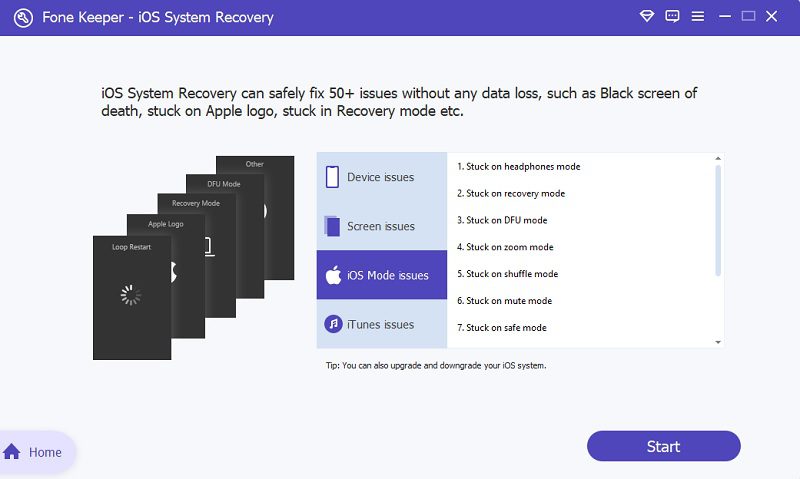Open the hamburger menu in title bar

(697, 16)
